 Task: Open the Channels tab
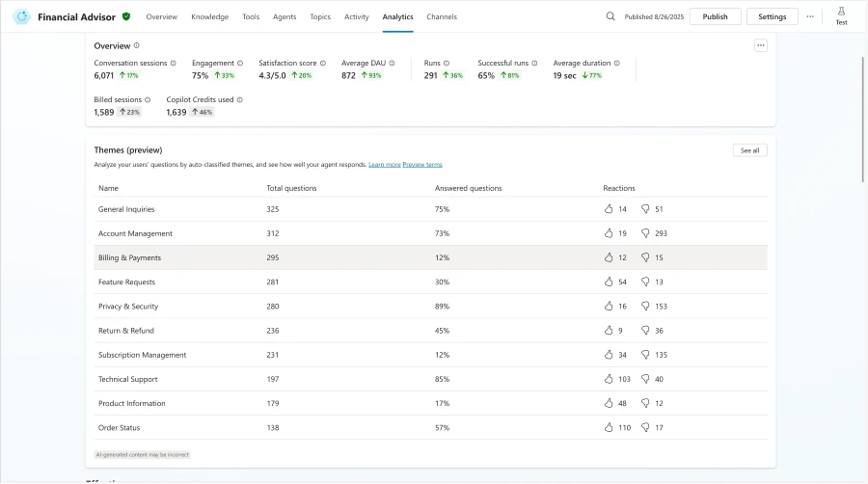pos(442,16)
